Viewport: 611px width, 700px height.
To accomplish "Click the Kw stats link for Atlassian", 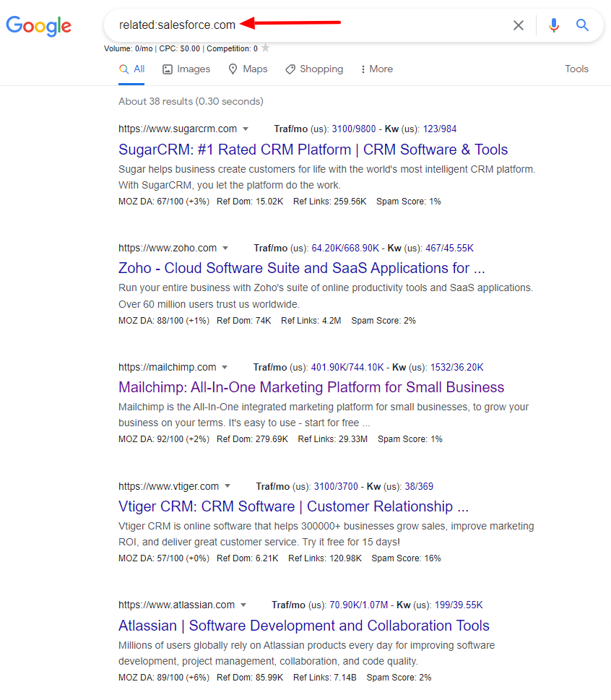I will point(459,605).
